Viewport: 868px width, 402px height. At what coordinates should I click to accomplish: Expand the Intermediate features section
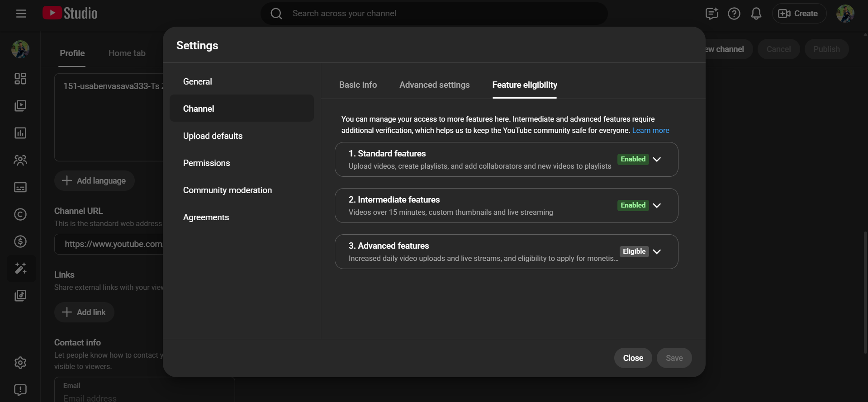point(657,205)
